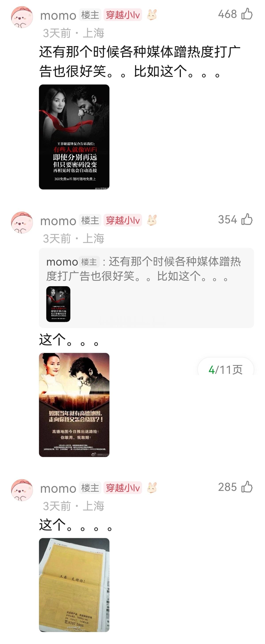
Task: Tap the 穿越小lv badge on first comment
Action: point(123,15)
